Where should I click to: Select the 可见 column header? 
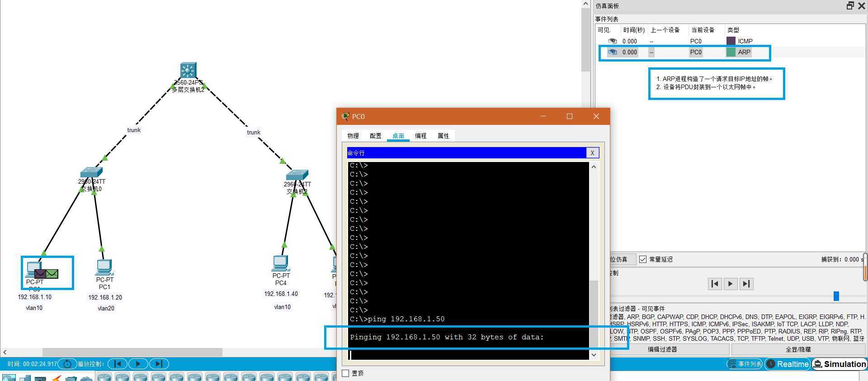(604, 30)
